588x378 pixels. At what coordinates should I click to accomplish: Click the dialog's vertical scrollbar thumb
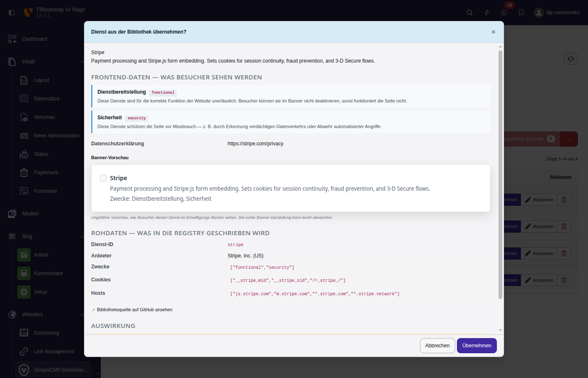coord(500,174)
